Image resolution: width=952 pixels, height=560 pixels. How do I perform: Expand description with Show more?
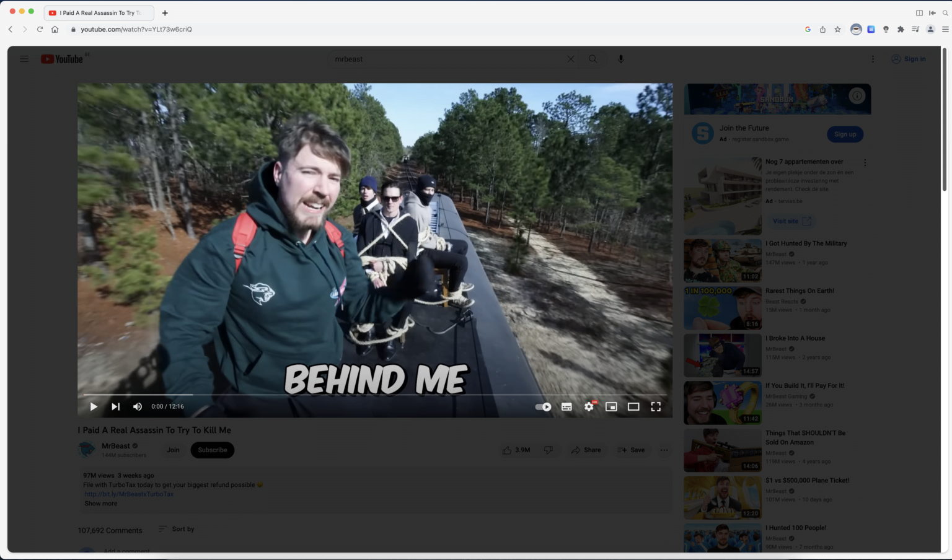coord(101,504)
